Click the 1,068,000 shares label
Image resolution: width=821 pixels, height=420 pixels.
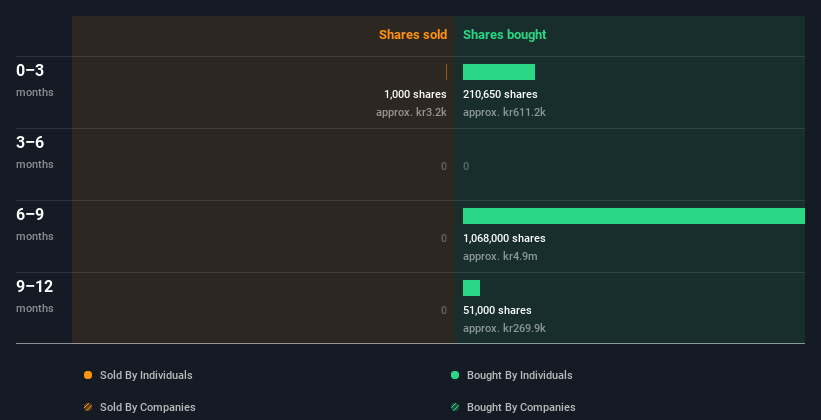[504, 239]
